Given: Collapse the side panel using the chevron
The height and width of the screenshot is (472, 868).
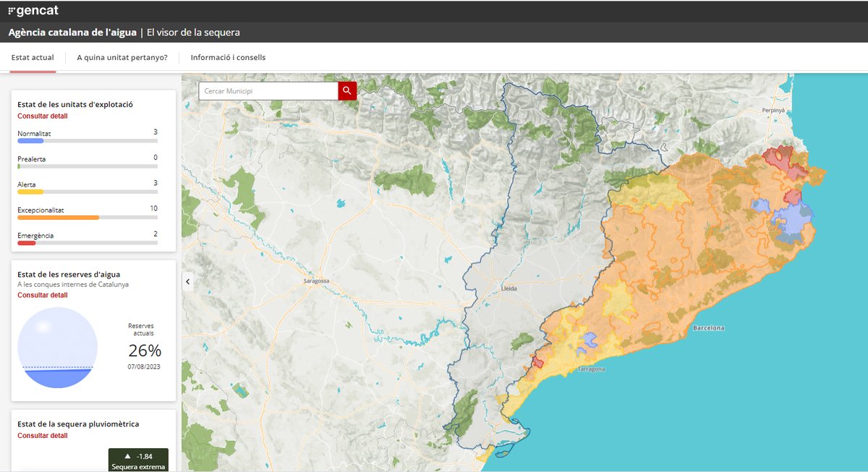Looking at the screenshot, I should click(x=187, y=281).
